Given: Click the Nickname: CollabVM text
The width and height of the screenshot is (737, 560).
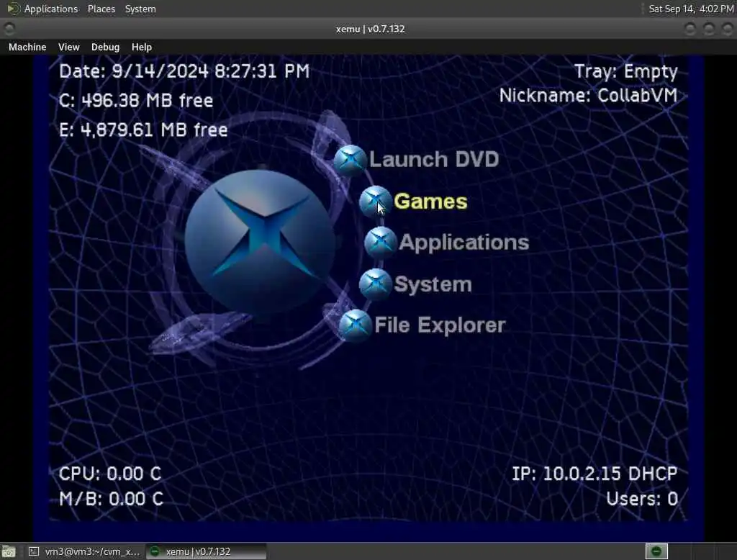Looking at the screenshot, I should pos(589,96).
